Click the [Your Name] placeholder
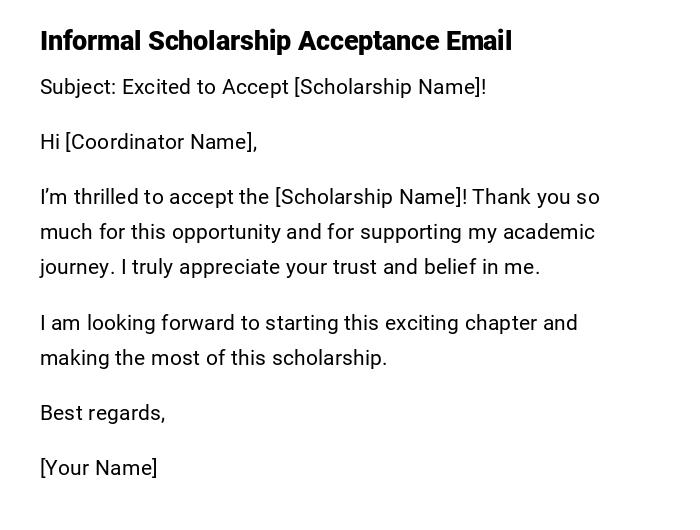Viewport: 700px width, 530px height. [98, 468]
